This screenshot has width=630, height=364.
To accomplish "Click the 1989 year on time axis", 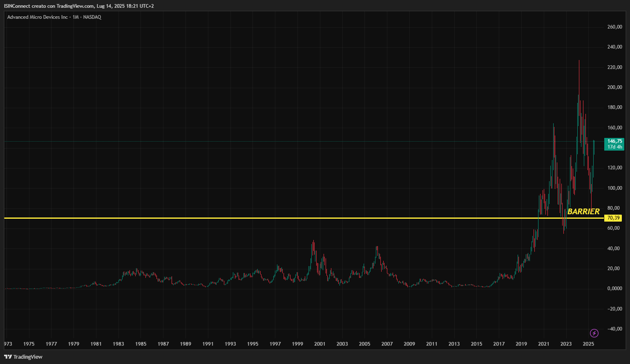I will (x=185, y=344).
